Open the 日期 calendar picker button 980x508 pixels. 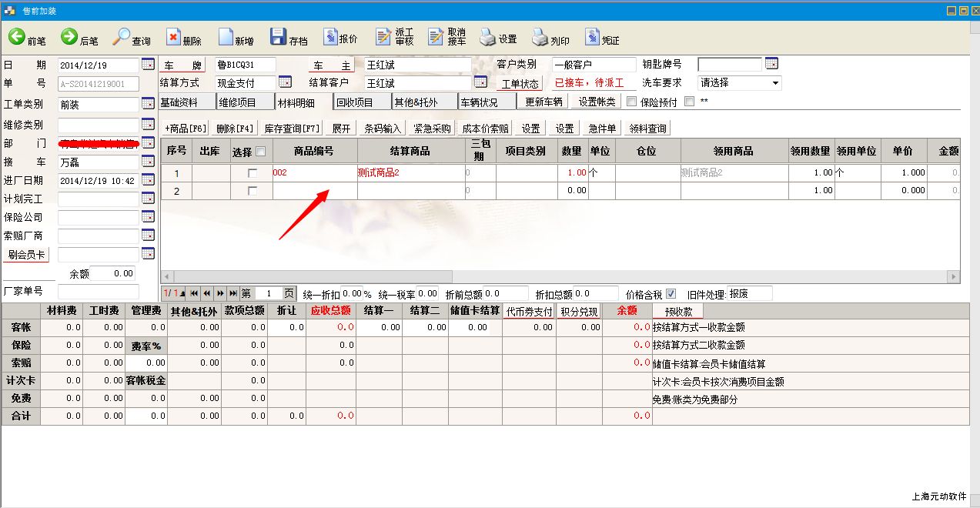tap(148, 65)
